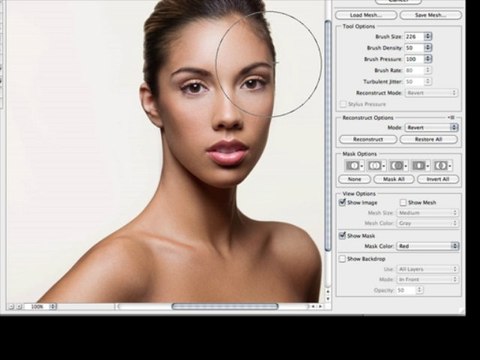Click the Invert All button

[438, 179]
